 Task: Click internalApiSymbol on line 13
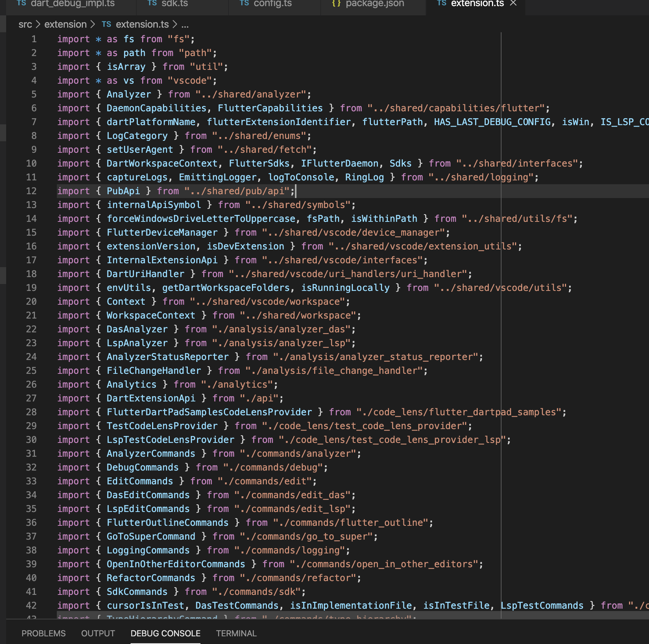click(x=154, y=205)
